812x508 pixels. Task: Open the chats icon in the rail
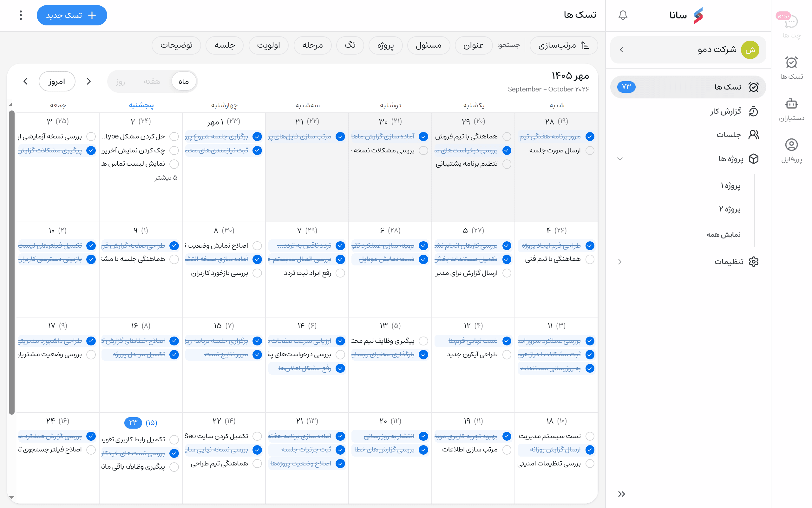pos(791,22)
